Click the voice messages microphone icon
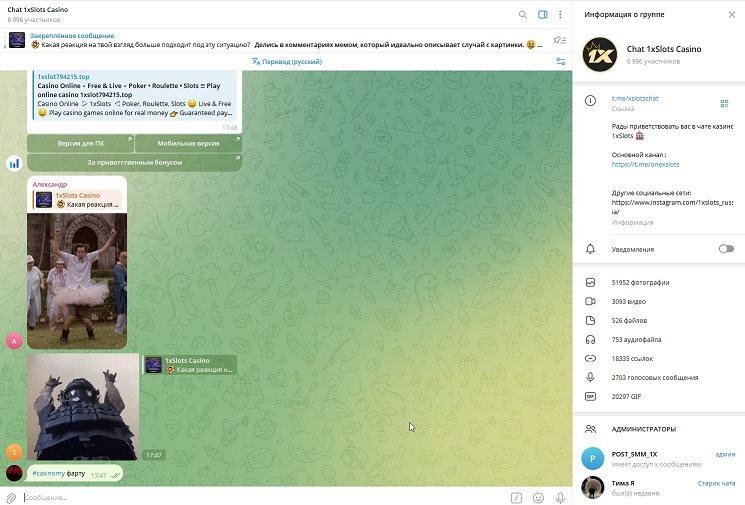This screenshot has height=505, width=745. point(590,377)
